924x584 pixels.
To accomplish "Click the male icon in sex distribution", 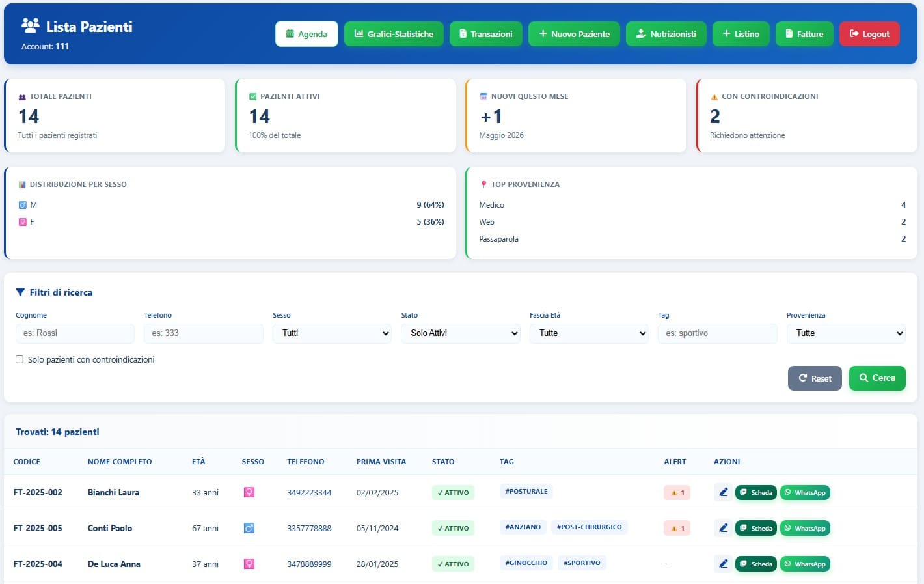I will click(23, 205).
